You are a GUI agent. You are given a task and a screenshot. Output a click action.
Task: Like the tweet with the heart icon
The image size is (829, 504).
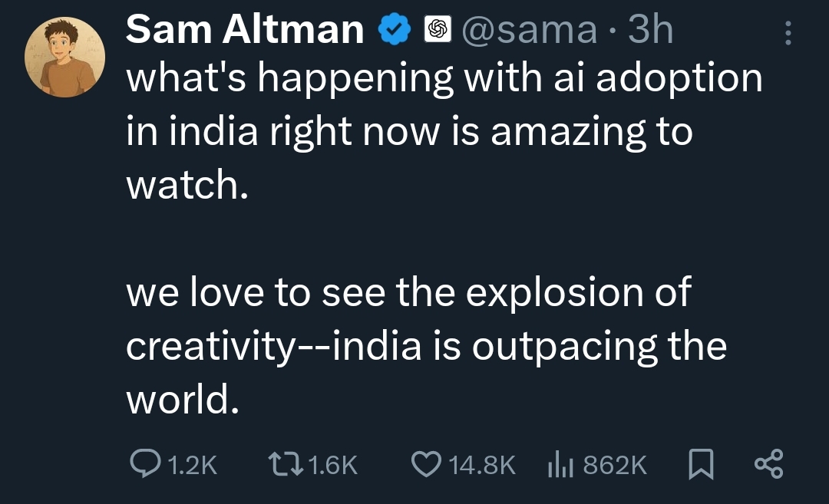tap(425, 463)
